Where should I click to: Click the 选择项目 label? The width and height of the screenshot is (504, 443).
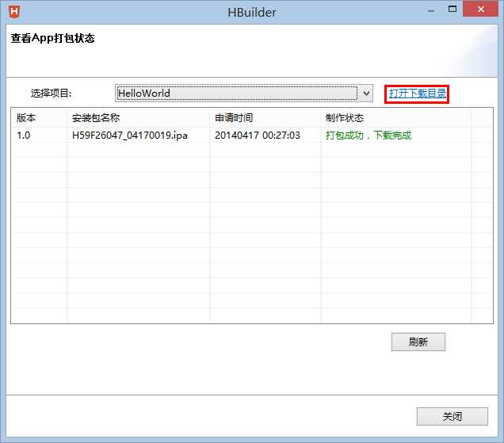tap(51, 94)
